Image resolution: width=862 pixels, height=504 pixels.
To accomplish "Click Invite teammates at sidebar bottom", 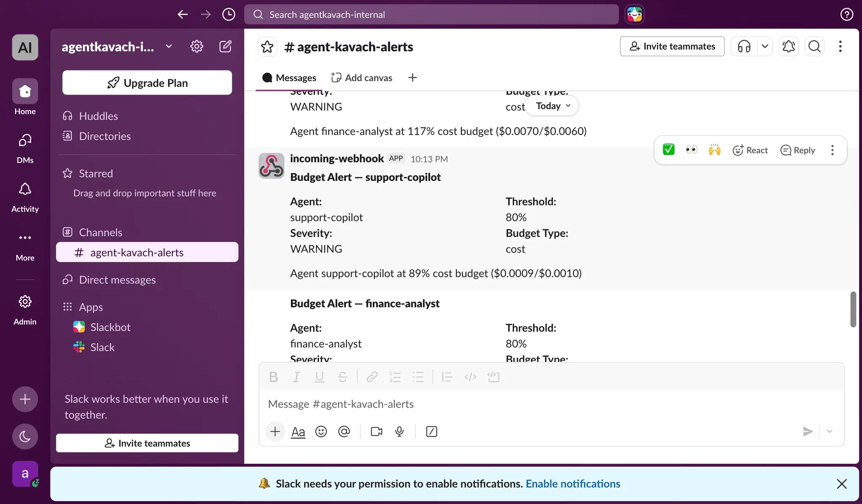I will tap(147, 443).
